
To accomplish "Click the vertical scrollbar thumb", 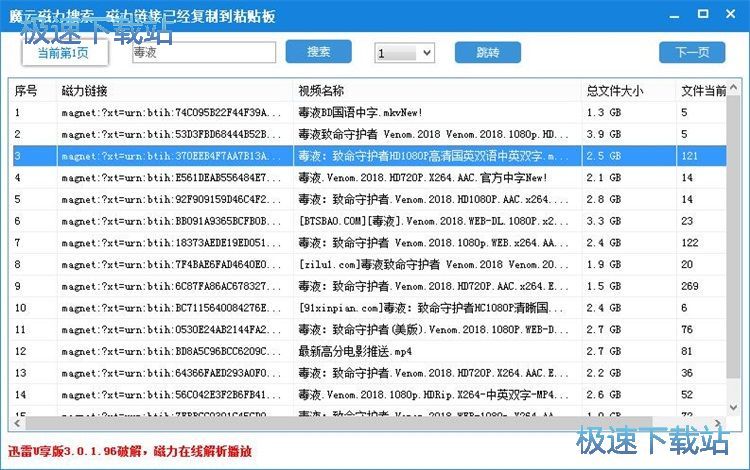I will pos(733,237).
